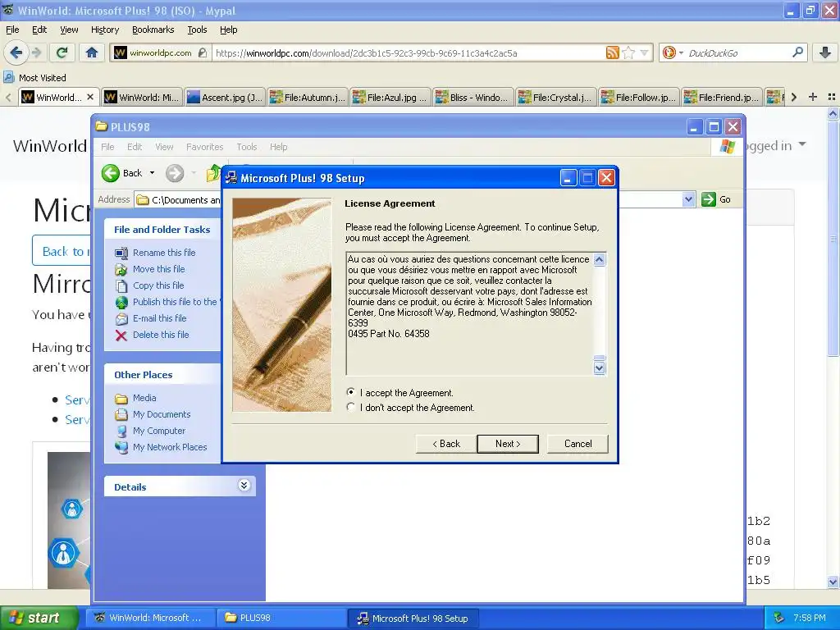Click 'E-mail this file' task
This screenshot has height=630, width=840.
click(160, 318)
